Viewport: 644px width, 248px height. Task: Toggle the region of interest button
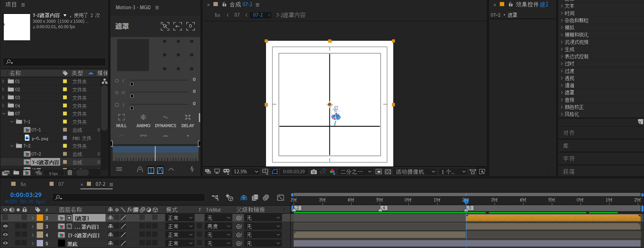point(379,172)
